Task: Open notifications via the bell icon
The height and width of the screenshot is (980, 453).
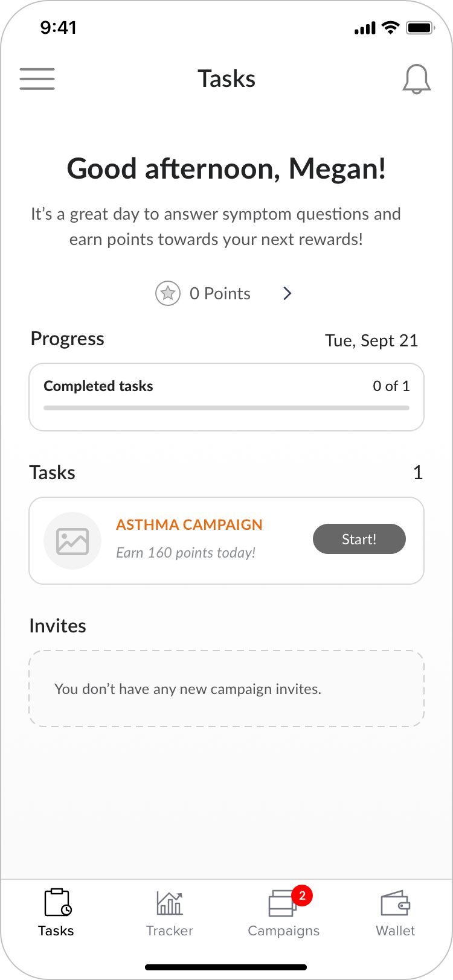Action: coord(417,79)
